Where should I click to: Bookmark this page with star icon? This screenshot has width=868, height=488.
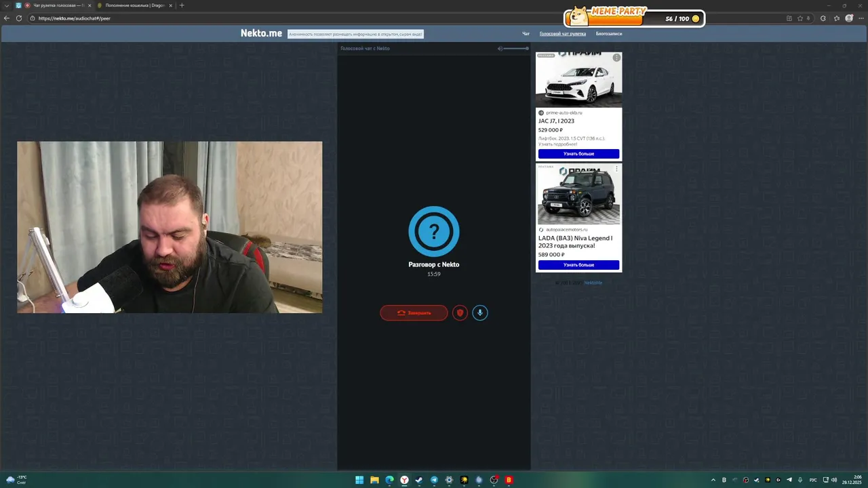coord(800,18)
